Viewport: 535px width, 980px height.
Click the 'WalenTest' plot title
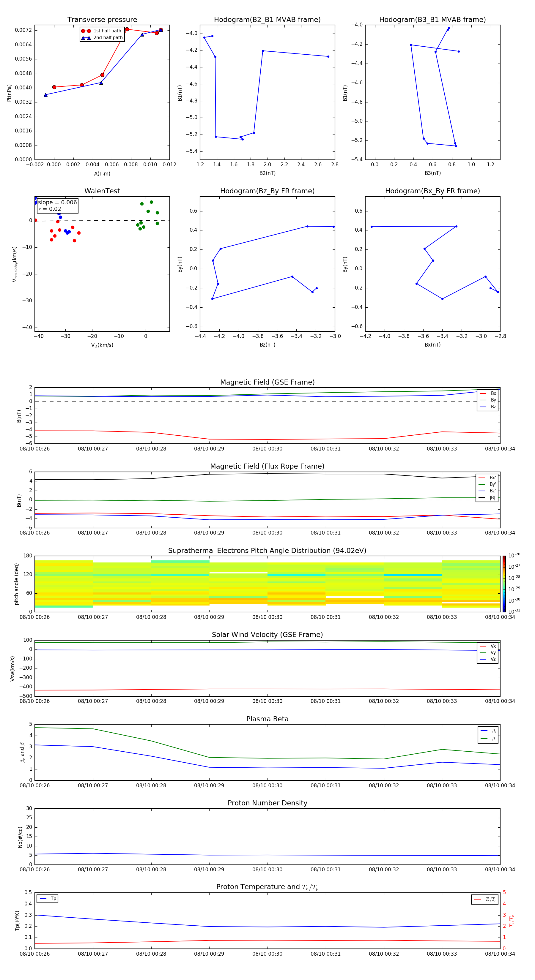(102, 191)
